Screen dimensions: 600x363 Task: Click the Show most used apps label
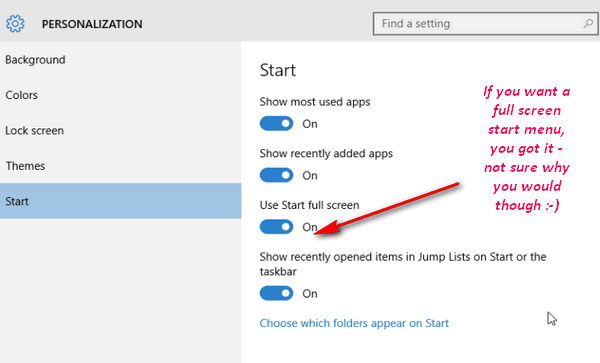click(x=315, y=102)
